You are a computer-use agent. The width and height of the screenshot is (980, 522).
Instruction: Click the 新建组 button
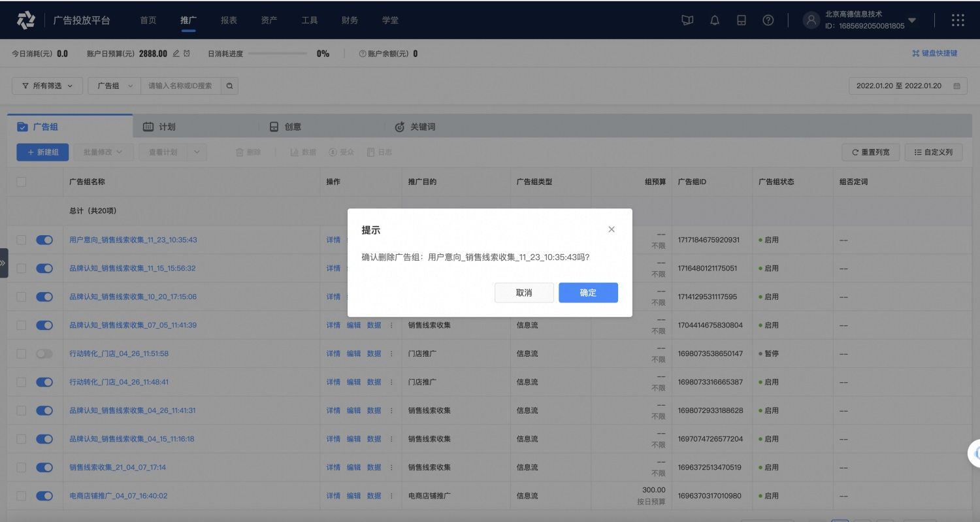[42, 152]
